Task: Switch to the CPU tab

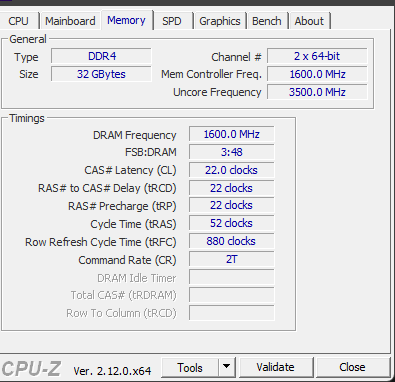Action: coord(19,21)
